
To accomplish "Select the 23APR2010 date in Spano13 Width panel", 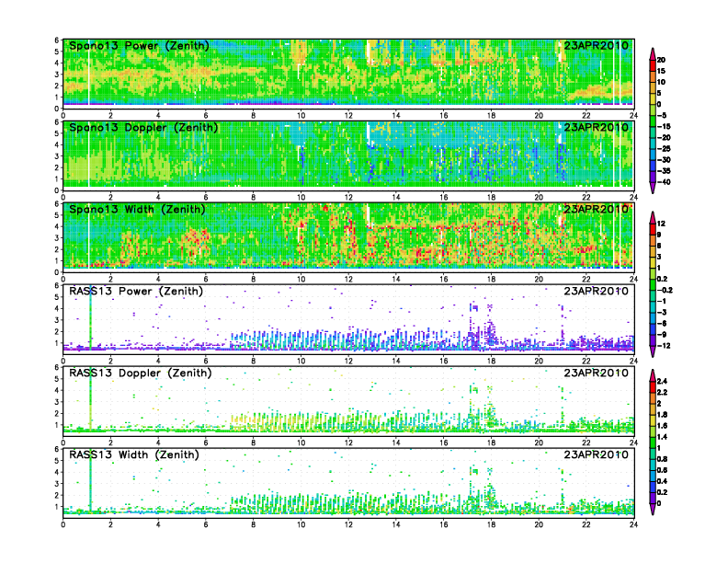I will pos(597,210).
